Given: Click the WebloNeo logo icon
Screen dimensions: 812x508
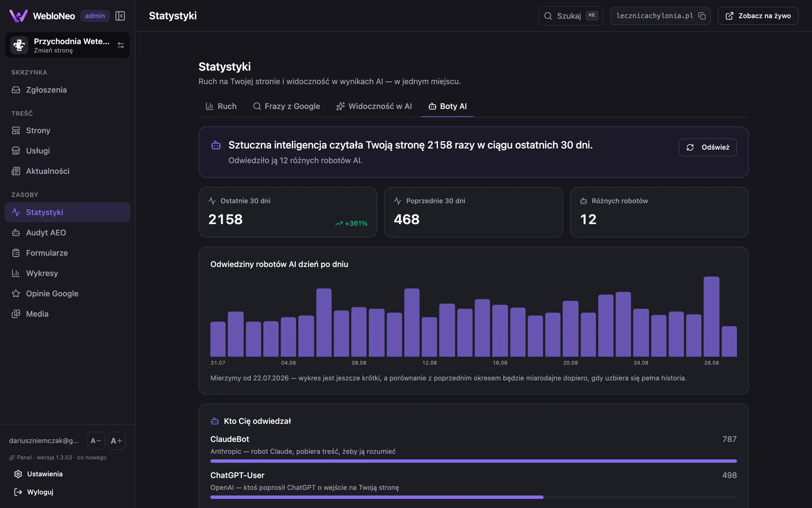Looking at the screenshot, I should tap(18, 16).
